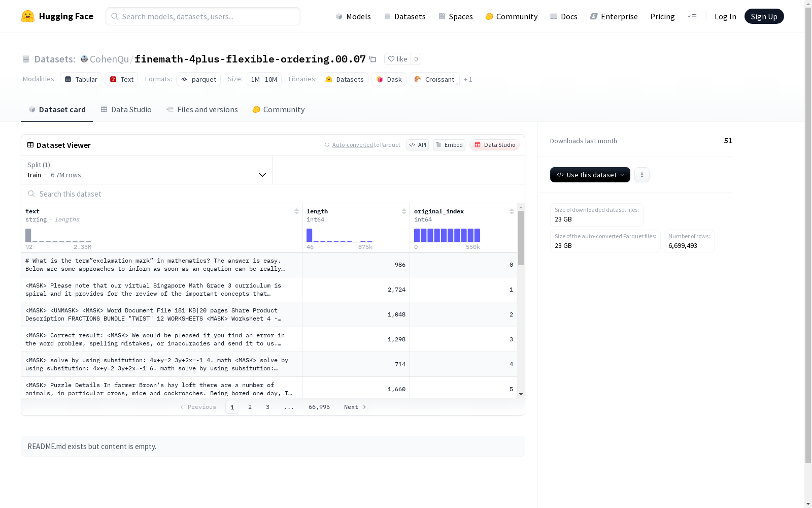Click page 1 in pagination
The width and height of the screenshot is (812, 508).
point(232,407)
